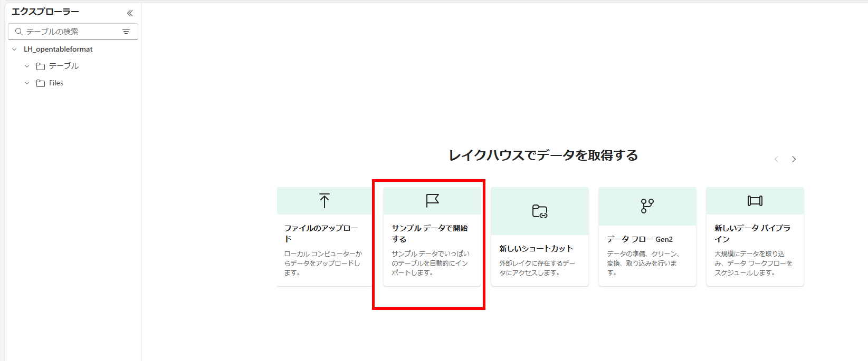
Task: Click description 外部レイクに存在するデータにアクセスします
Action: [x=537, y=268]
